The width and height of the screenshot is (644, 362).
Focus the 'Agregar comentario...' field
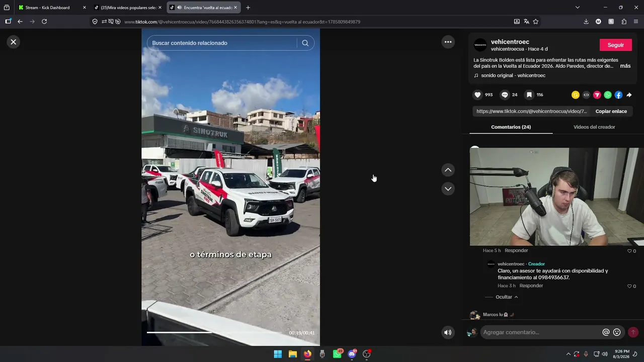pyautogui.click(x=541, y=332)
